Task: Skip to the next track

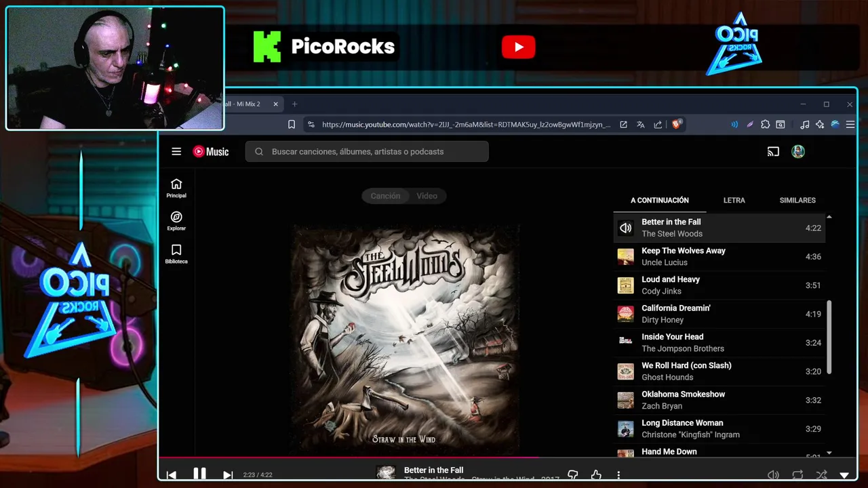Action: [x=228, y=475]
